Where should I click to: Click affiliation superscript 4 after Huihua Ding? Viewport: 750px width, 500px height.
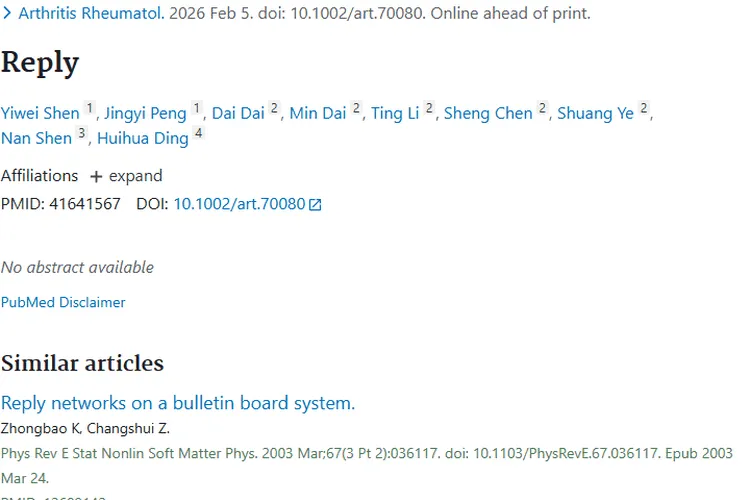198,134
